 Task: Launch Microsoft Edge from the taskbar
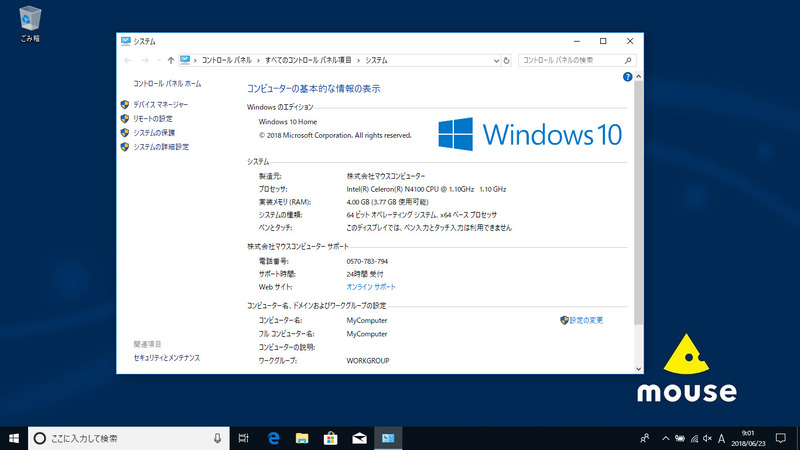click(273, 438)
